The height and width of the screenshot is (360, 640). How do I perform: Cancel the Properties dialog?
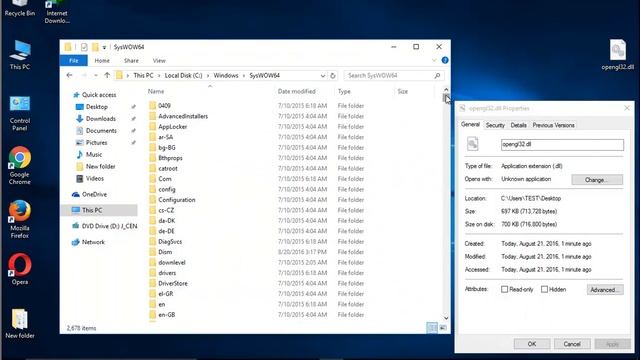(x=572, y=344)
